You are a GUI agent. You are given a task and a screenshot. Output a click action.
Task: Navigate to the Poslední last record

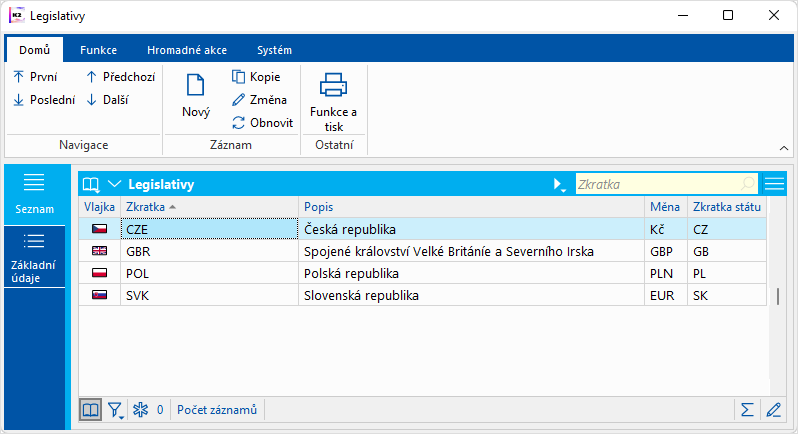click(44, 100)
